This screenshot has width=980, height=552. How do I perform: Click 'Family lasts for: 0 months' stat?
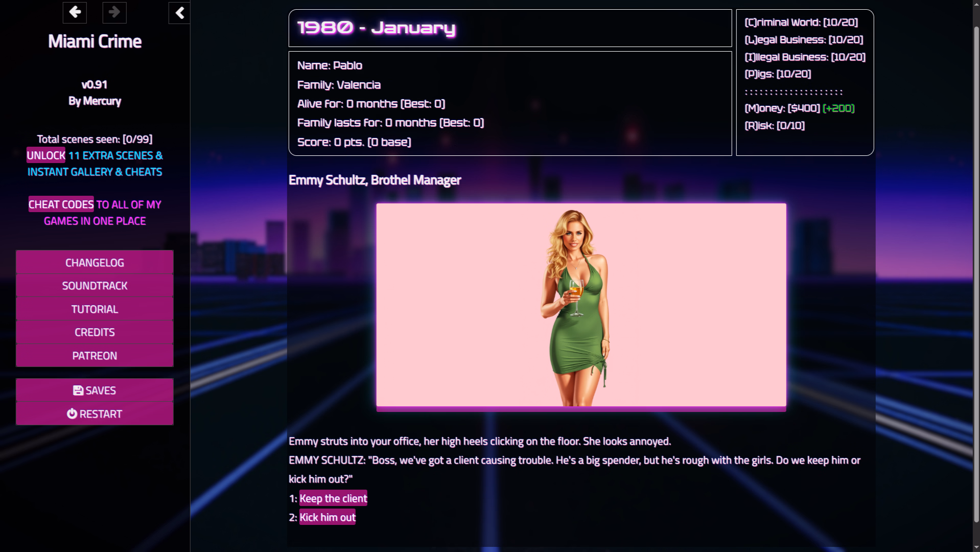(390, 123)
